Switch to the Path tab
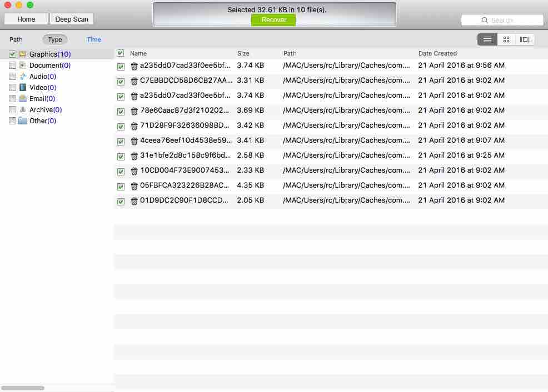Screen dimensions: 548x392 point(16,39)
